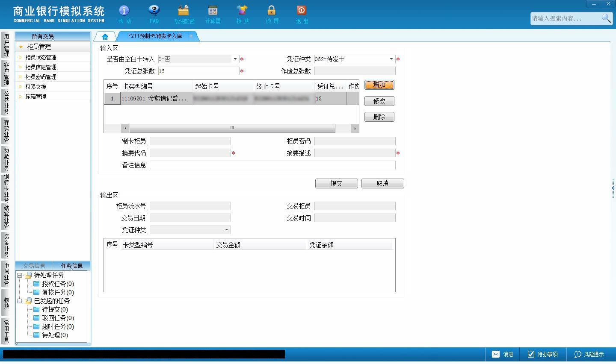
Task: Click the 备注信息 input field
Action: 272,165
